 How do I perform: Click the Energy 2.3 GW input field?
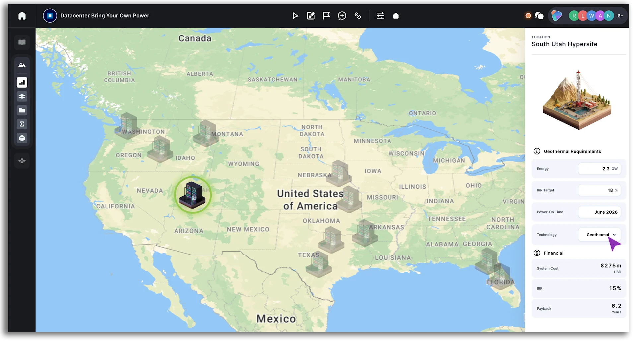tap(600, 169)
